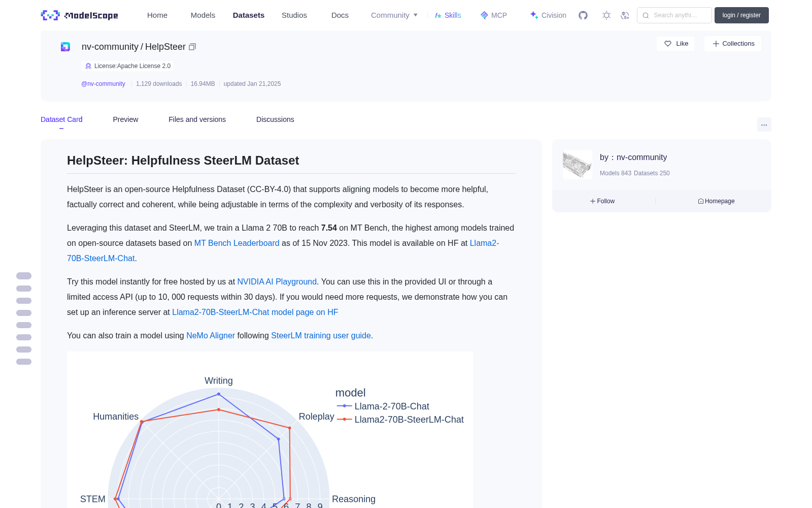
Task: Click the last outline pill on left
Action: 24,362
